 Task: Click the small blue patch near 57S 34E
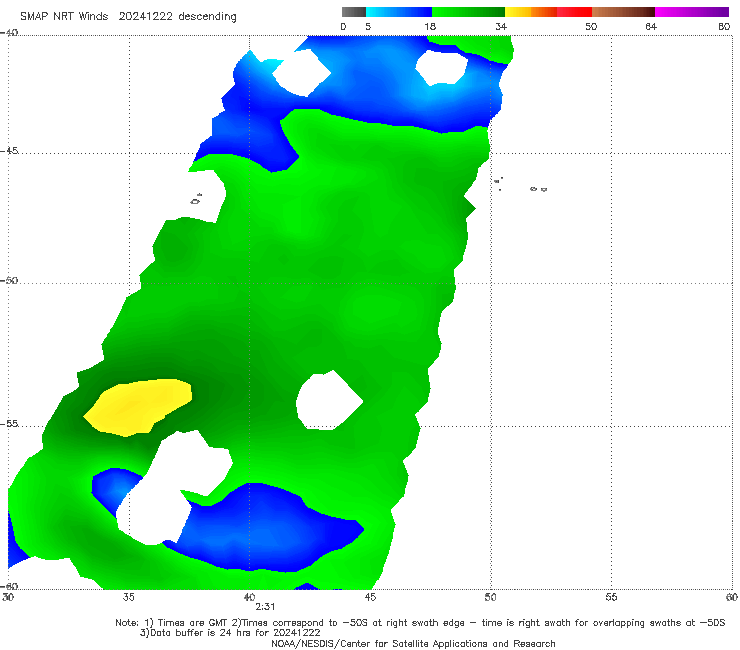point(115,489)
